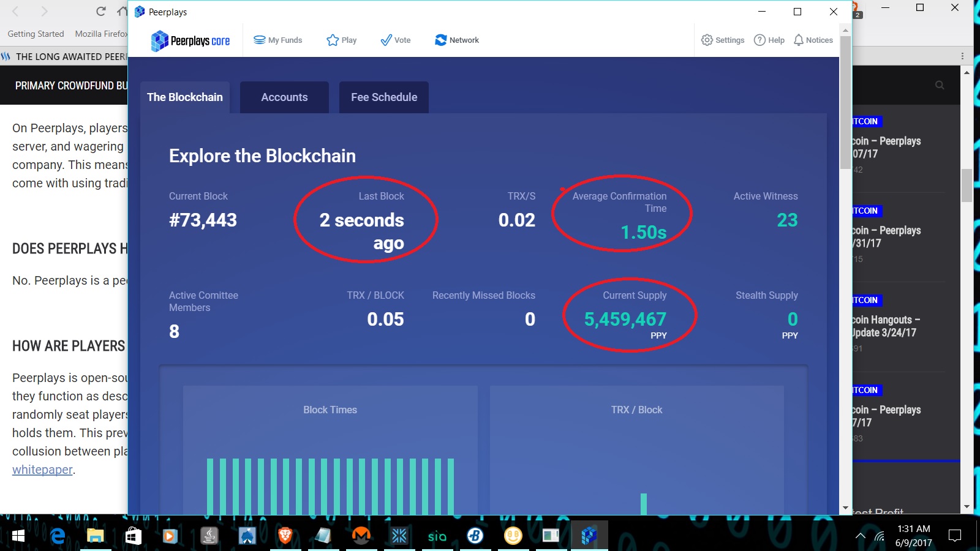Open the teal X-pattern taskbar app

click(399, 536)
